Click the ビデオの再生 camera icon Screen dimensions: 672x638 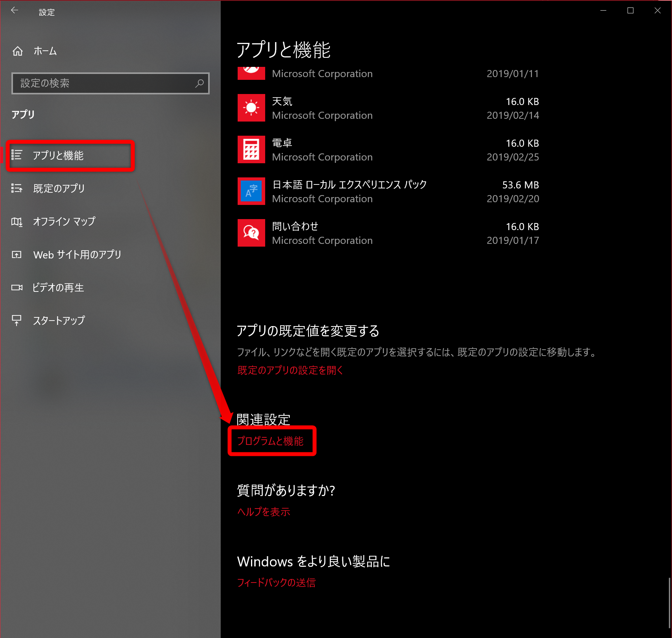[17, 288]
